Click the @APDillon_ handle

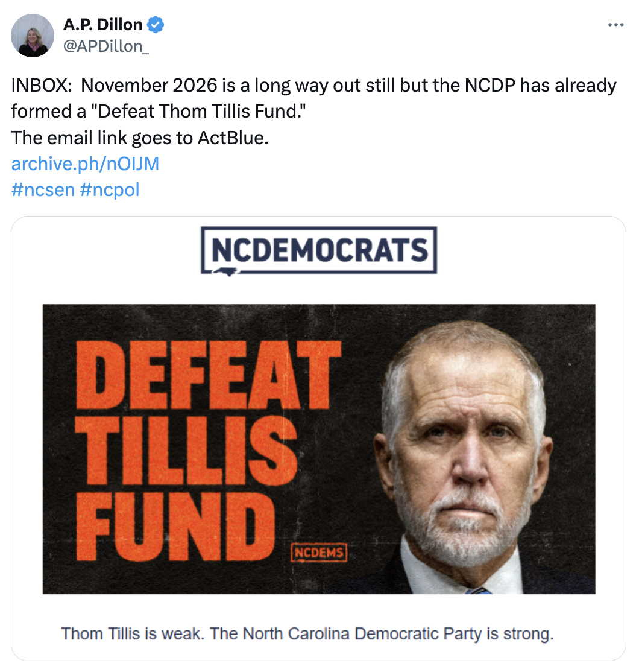pyautogui.click(x=106, y=46)
